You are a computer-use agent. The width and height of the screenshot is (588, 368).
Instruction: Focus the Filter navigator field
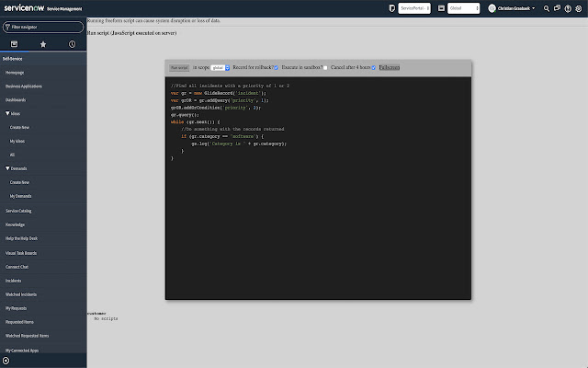(x=43, y=27)
